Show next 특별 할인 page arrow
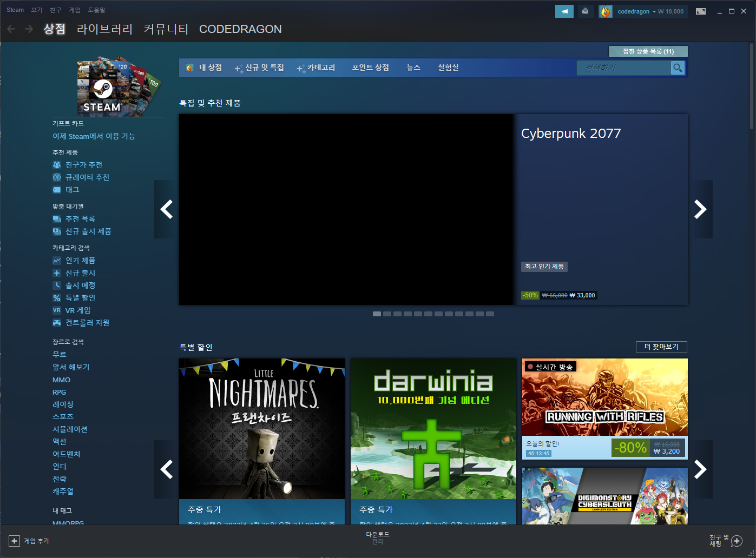The width and height of the screenshot is (756, 558). [701, 469]
